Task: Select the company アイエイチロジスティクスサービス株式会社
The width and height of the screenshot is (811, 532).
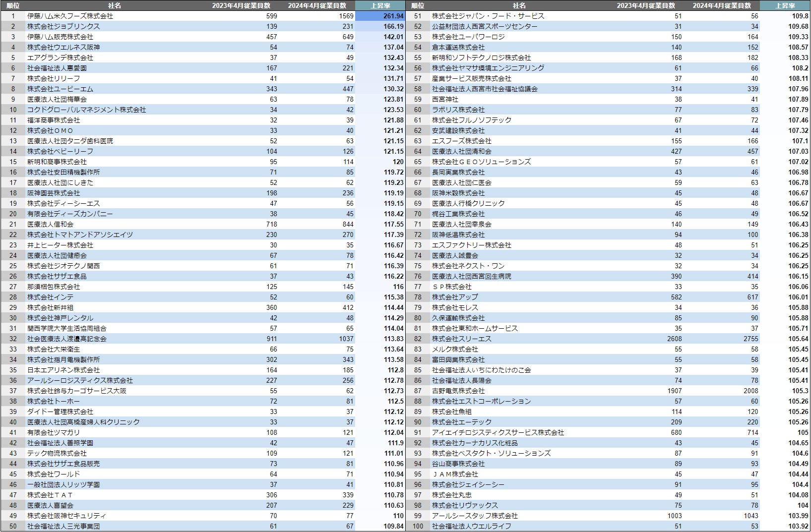Action: [x=498, y=432]
